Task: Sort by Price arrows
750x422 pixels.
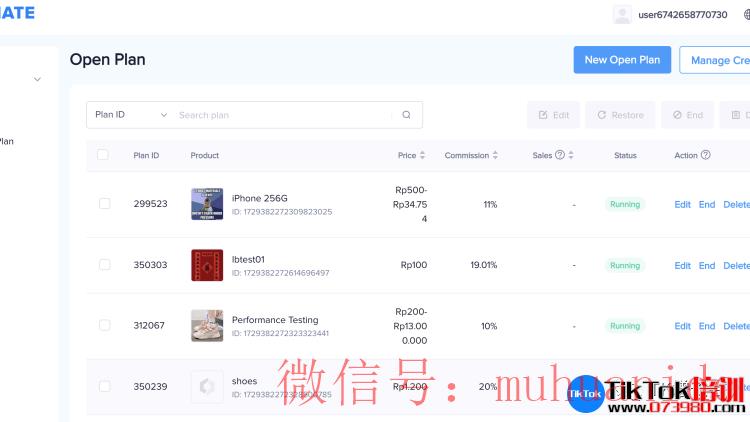Action: tap(422, 155)
